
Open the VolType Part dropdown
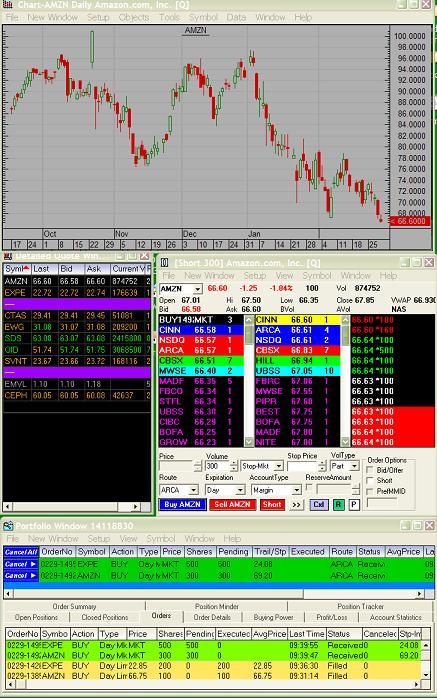354,466
